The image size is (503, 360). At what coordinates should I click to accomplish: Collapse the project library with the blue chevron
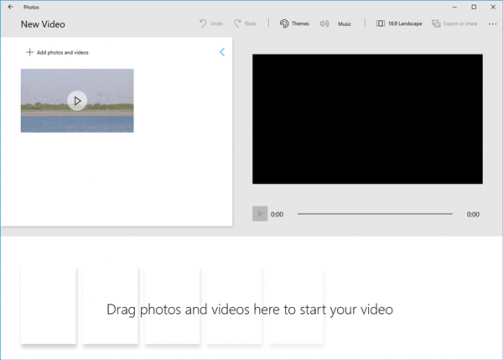pyautogui.click(x=222, y=52)
